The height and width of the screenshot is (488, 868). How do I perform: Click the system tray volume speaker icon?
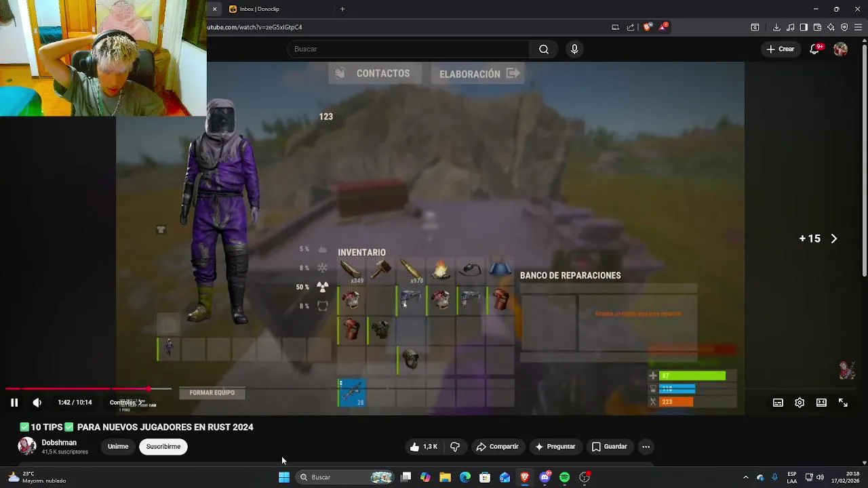[x=820, y=477]
